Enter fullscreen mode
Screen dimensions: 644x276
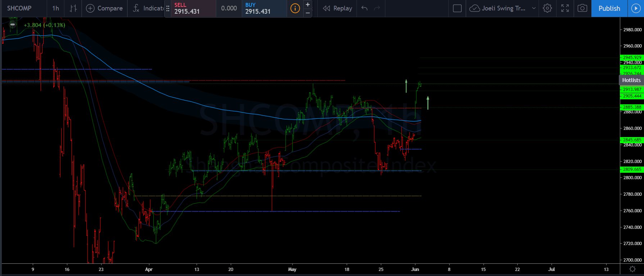(565, 8)
